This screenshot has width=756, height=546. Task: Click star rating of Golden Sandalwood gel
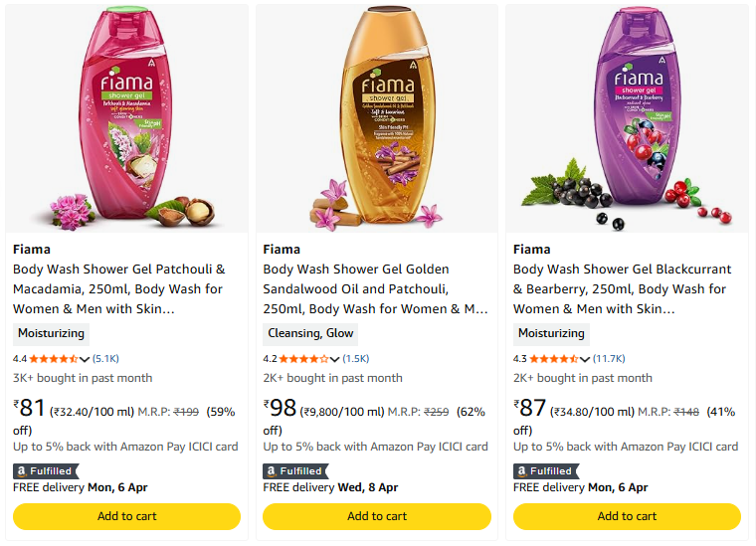(x=303, y=359)
